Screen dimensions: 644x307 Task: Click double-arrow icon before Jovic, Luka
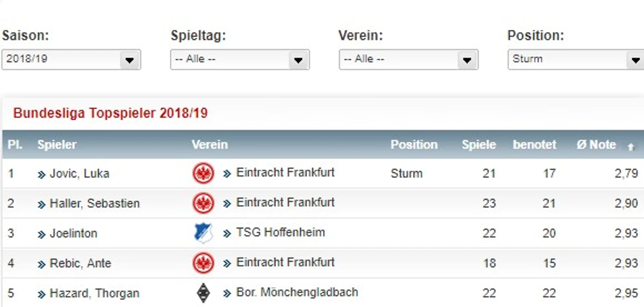tap(41, 175)
